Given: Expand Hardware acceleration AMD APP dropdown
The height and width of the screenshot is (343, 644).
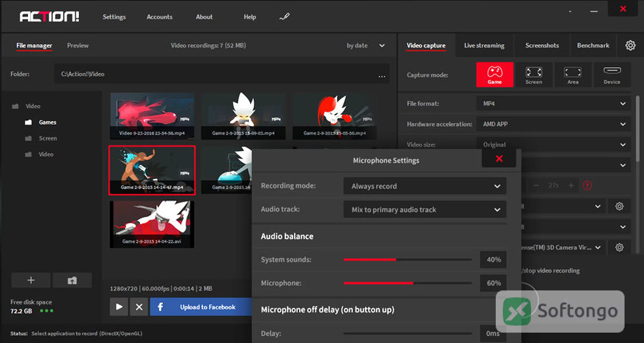Looking at the screenshot, I should (x=553, y=124).
